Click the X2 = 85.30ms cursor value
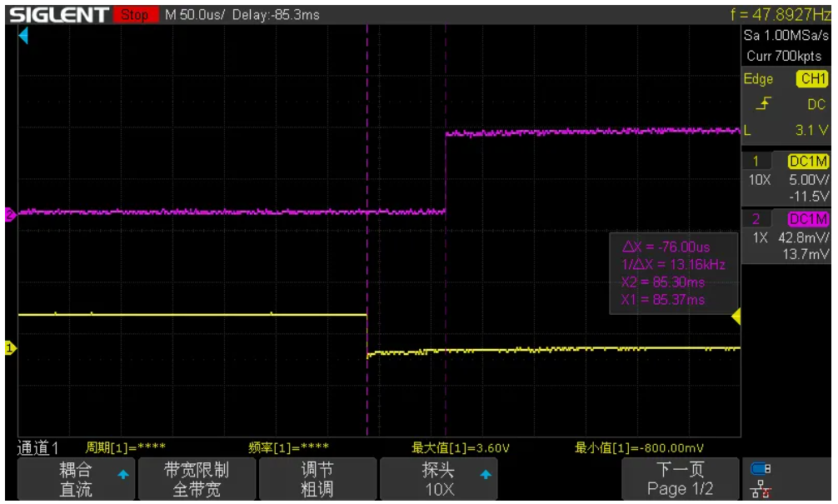Viewport: 838px width, 504px height. [x=663, y=282]
